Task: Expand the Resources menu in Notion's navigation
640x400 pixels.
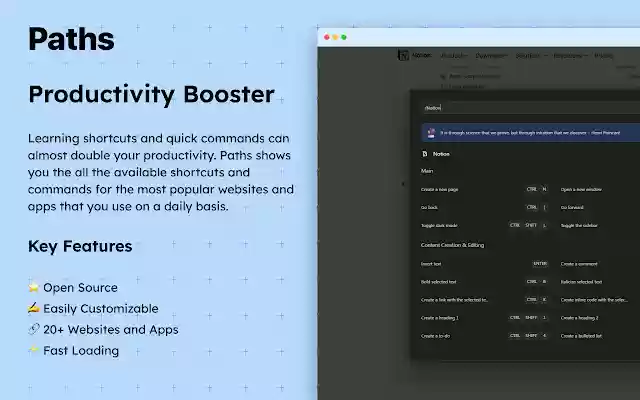Action: click(570, 56)
